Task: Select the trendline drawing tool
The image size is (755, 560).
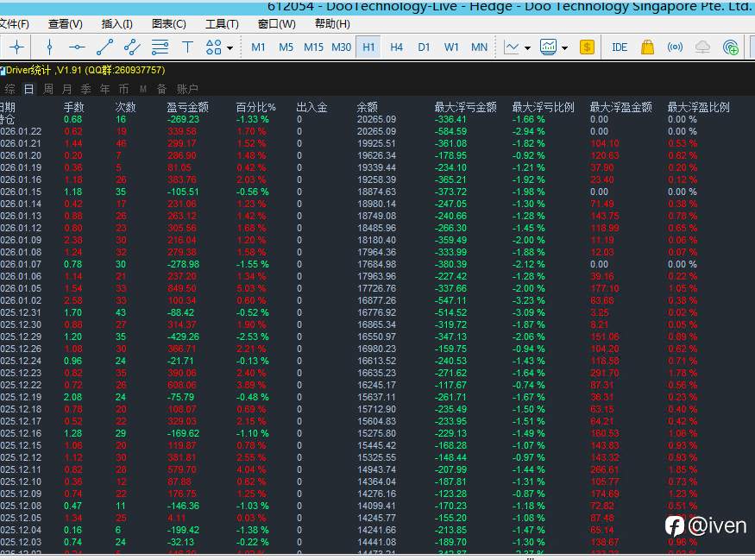Action: (105, 47)
